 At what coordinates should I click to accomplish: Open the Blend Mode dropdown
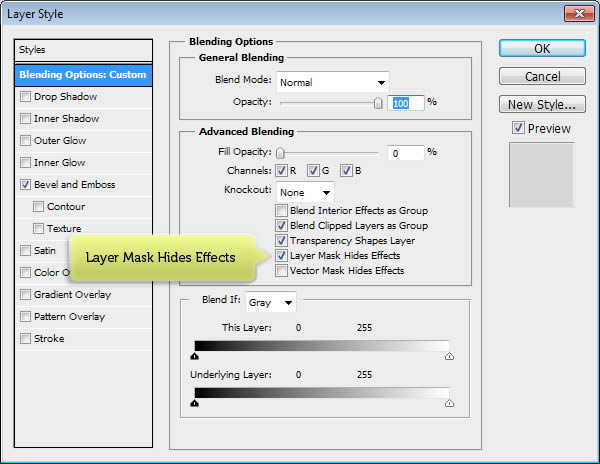point(333,82)
